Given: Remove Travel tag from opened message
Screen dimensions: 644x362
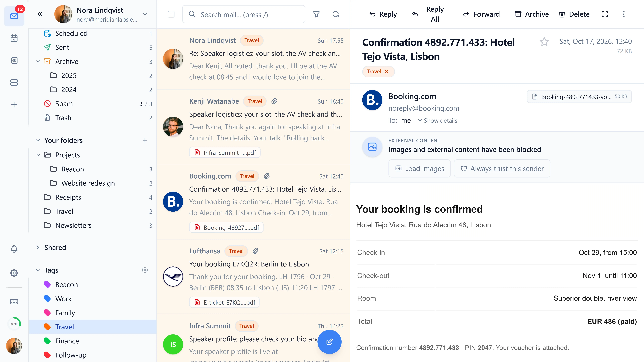Looking at the screenshot, I should [387, 71].
